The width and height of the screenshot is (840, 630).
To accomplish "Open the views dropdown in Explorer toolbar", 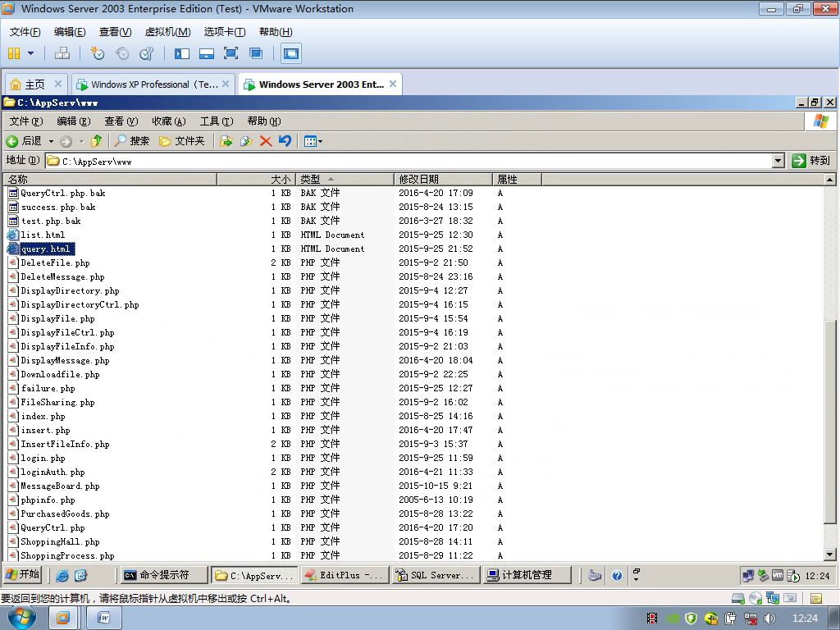I will pyautogui.click(x=313, y=141).
